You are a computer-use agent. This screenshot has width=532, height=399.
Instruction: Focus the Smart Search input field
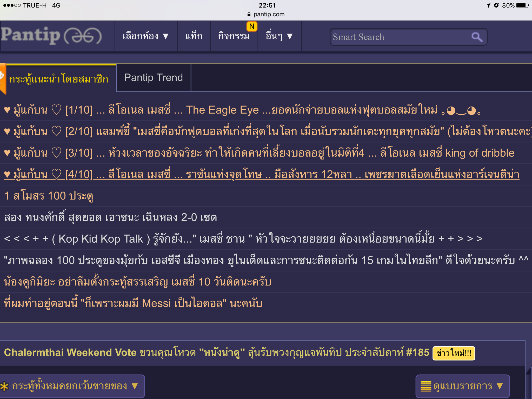397,37
